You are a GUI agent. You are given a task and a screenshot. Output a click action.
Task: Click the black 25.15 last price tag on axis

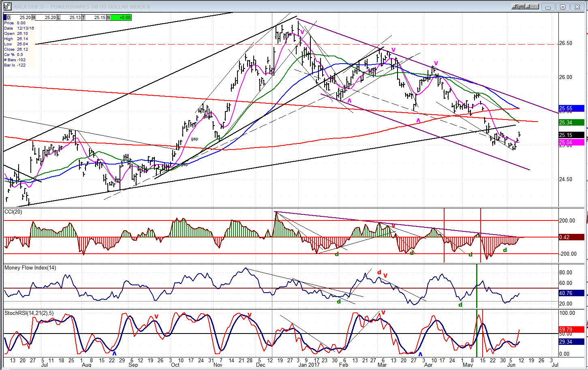tap(572, 135)
